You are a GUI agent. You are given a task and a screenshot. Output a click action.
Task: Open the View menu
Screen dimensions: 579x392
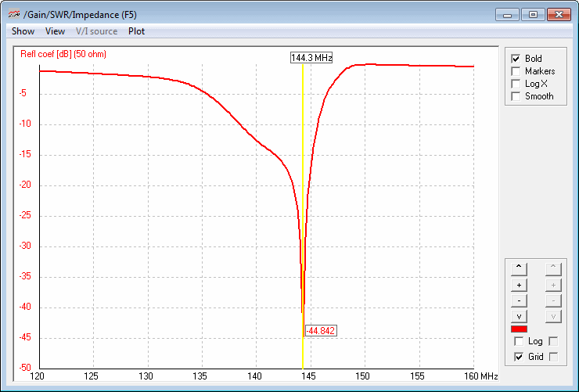(55, 31)
